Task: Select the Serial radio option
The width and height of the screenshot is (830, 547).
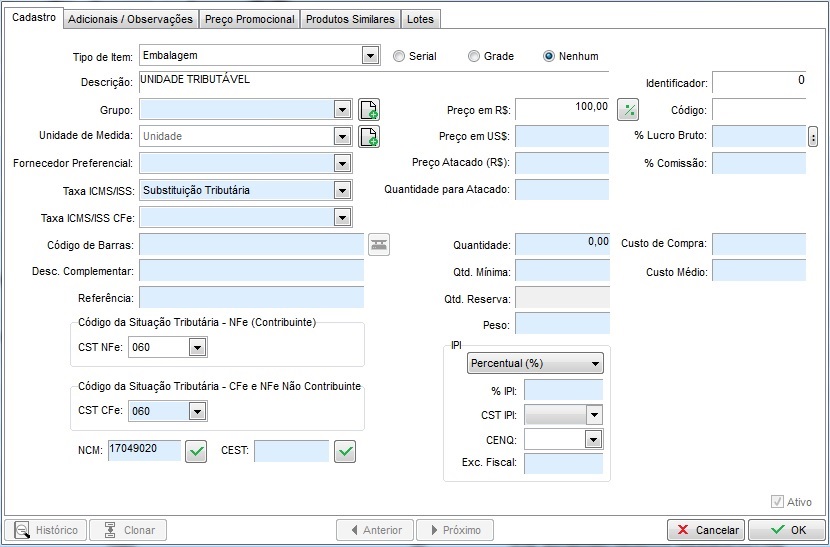Action: [x=400, y=56]
